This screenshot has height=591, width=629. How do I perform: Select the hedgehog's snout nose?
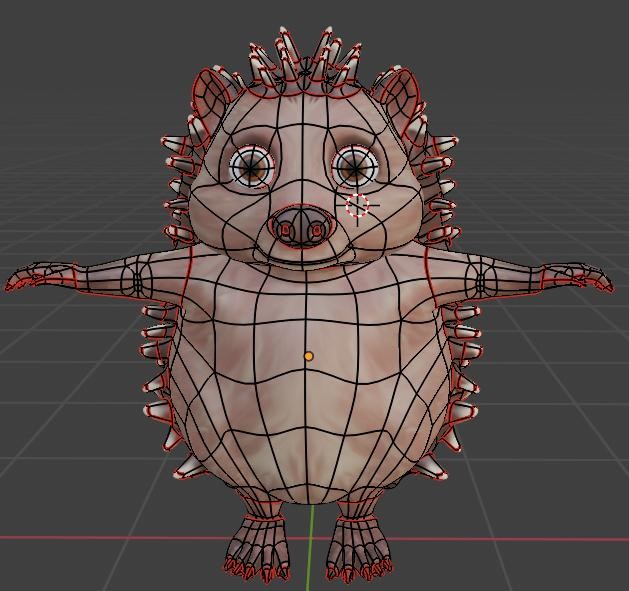[301, 228]
